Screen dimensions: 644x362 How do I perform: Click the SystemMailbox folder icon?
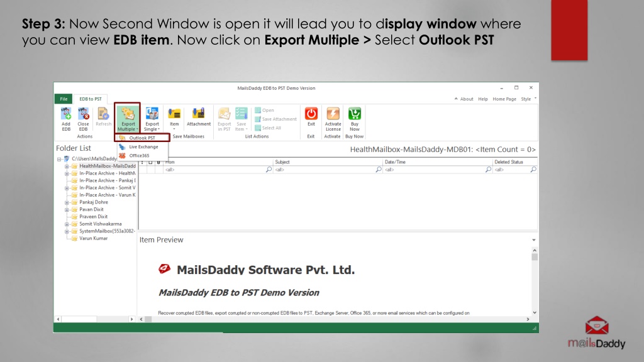pos(74,231)
